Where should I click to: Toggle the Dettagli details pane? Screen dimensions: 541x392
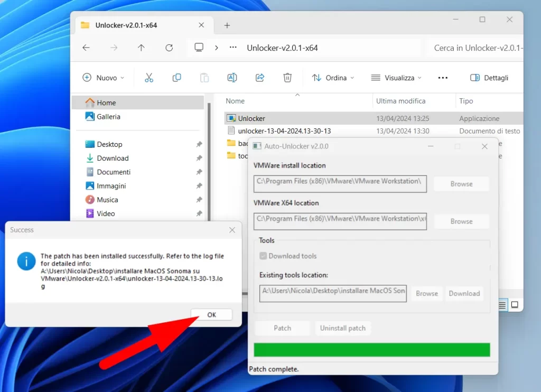tap(489, 78)
